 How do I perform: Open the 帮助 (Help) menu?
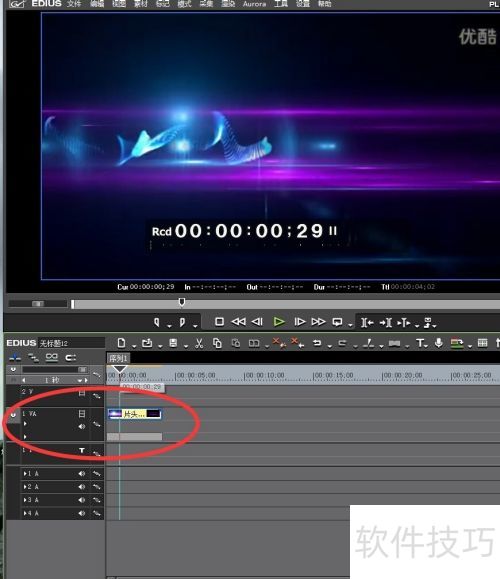tap(325, 4)
